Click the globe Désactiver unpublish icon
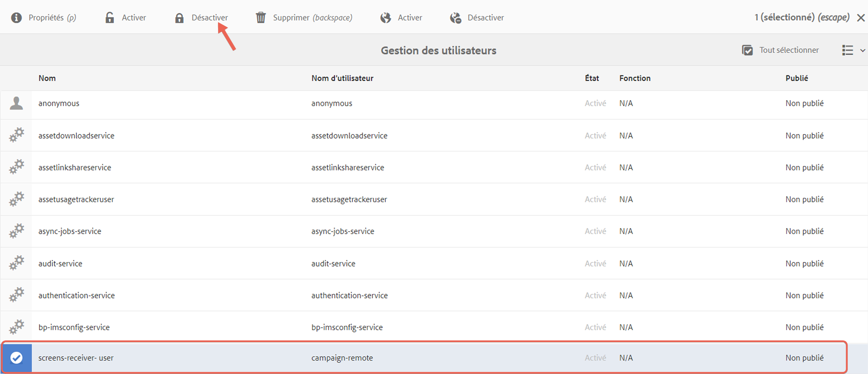 pos(456,18)
